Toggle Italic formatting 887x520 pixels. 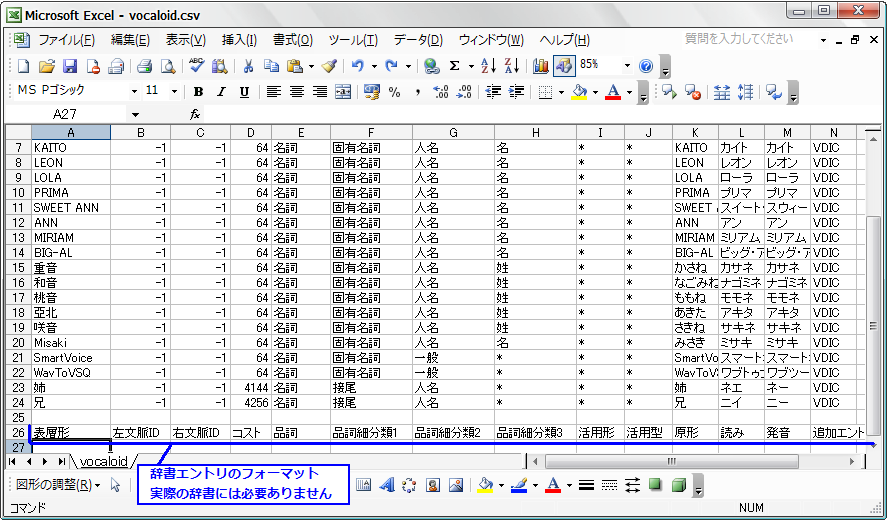click(x=221, y=92)
